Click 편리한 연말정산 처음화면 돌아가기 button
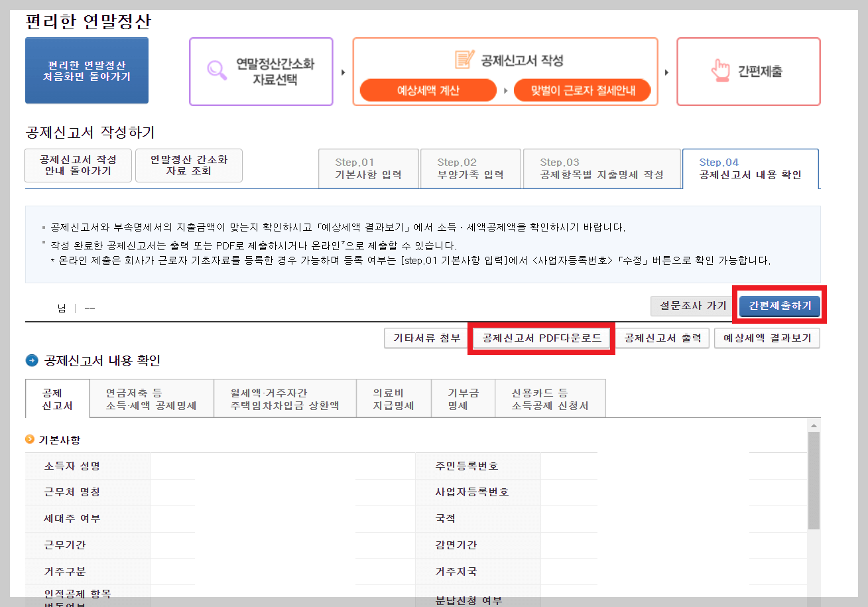This screenshot has height=607, width=868. click(87, 71)
